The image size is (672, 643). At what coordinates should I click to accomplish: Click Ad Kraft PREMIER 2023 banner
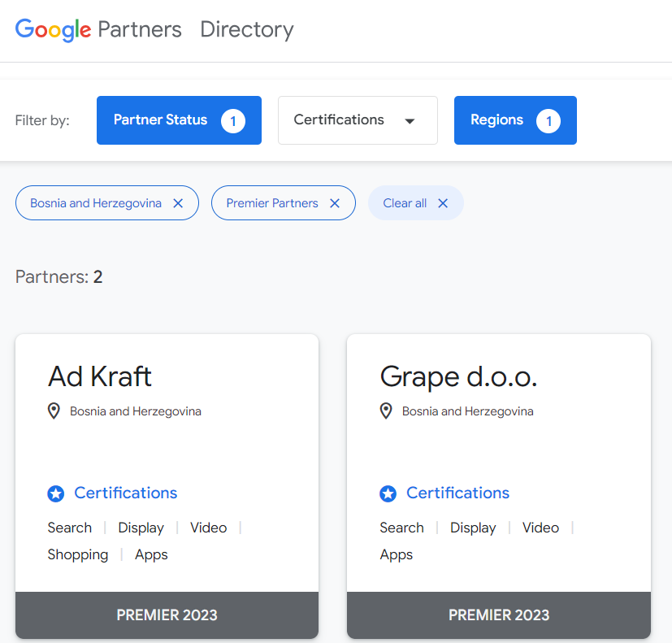pyautogui.click(x=167, y=615)
